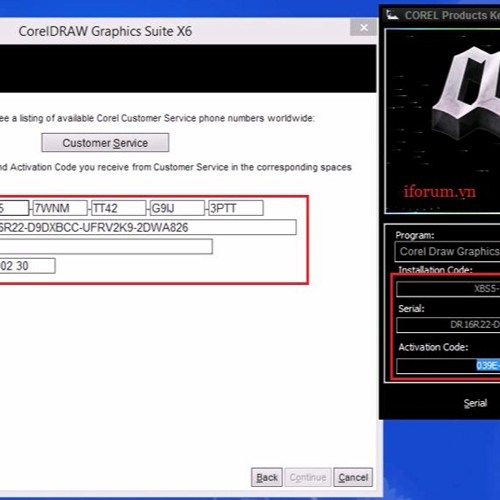This screenshot has width=500, height=500.
Task: Click the first installation code box ending in 5
Action: click(14, 208)
